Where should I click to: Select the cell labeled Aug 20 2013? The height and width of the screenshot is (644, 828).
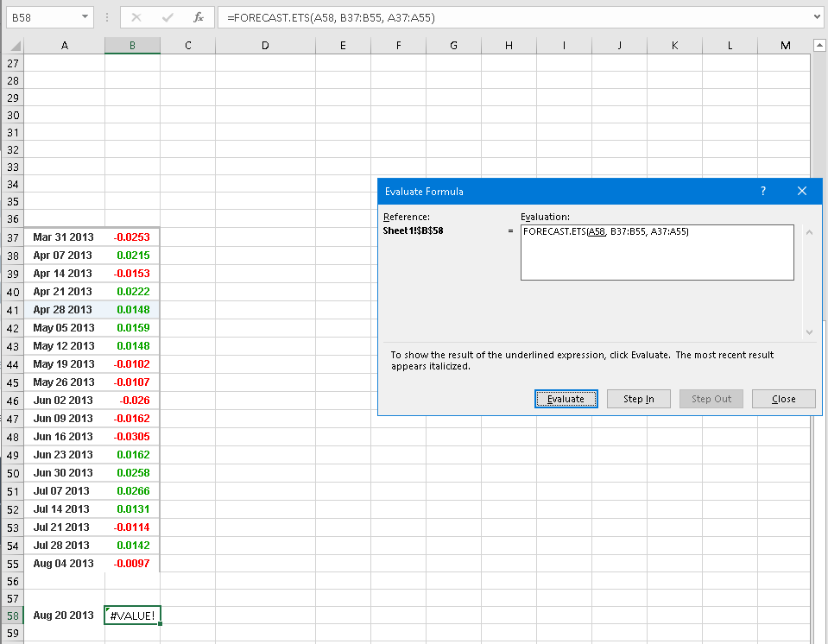pos(64,615)
